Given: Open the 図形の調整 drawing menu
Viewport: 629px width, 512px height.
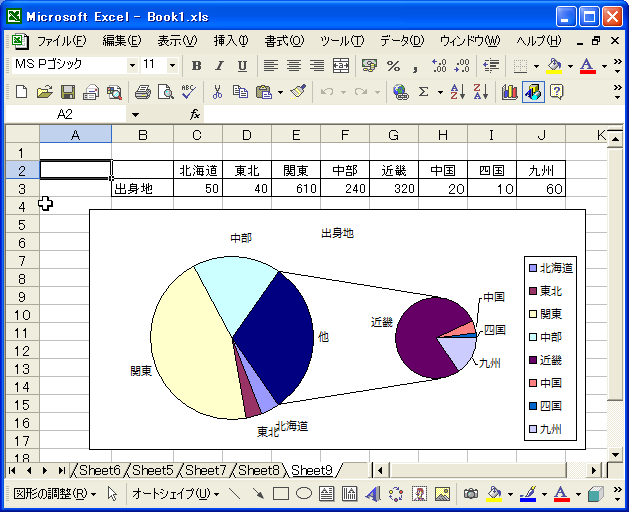Looking at the screenshot, I should tap(55, 494).
